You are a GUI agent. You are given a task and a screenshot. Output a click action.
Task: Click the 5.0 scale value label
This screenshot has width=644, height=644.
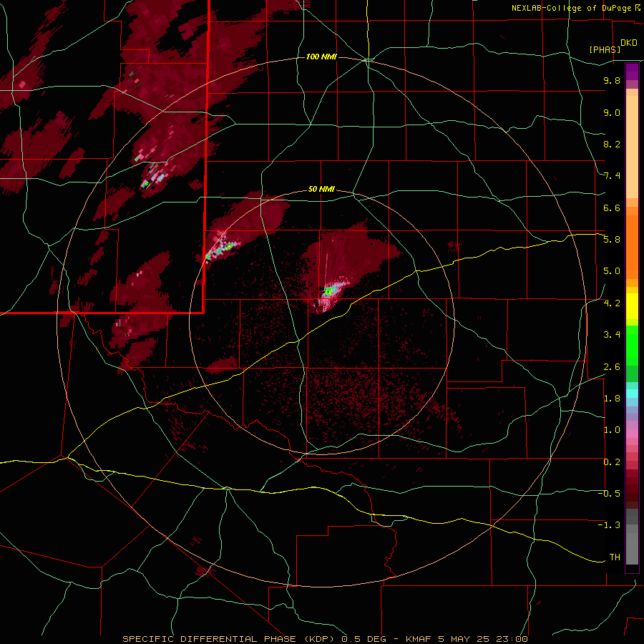click(x=612, y=271)
